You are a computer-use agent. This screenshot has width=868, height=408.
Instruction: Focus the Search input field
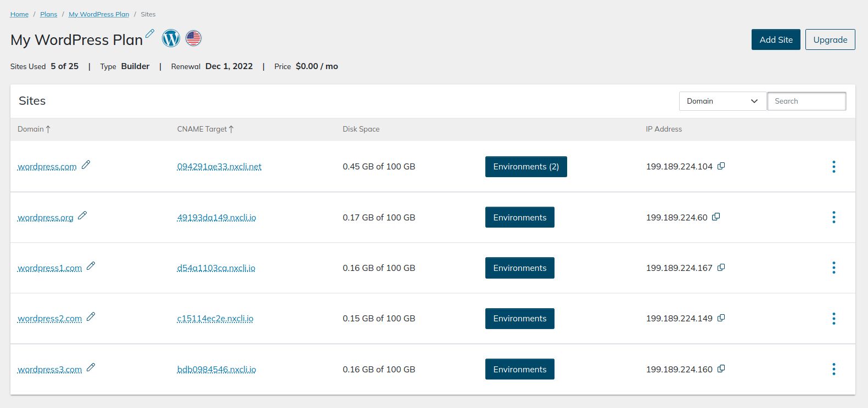click(x=807, y=101)
